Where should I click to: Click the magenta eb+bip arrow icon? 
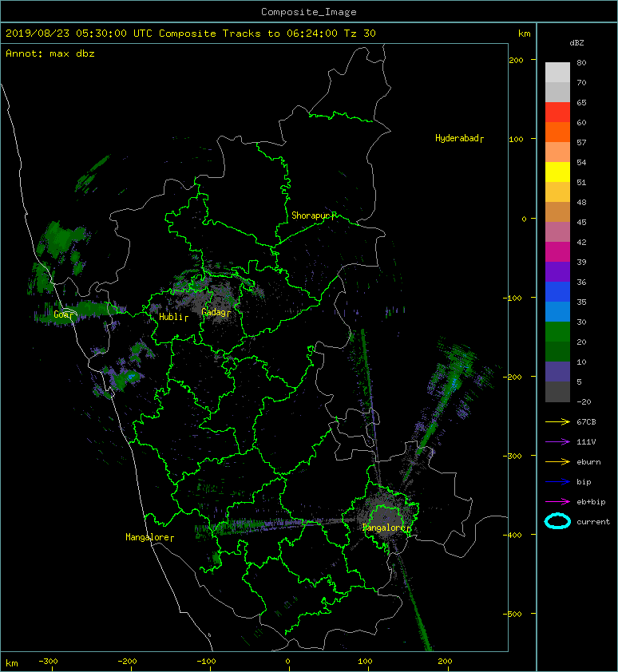[x=557, y=502]
